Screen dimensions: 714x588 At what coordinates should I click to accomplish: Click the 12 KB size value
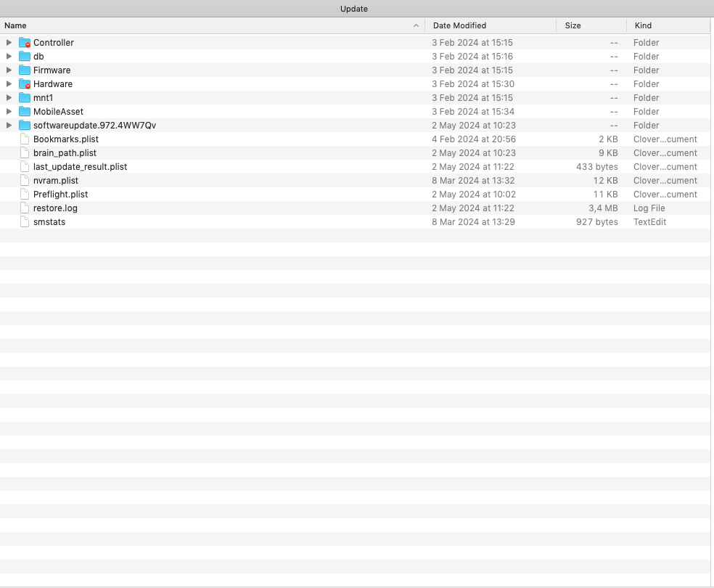(605, 180)
